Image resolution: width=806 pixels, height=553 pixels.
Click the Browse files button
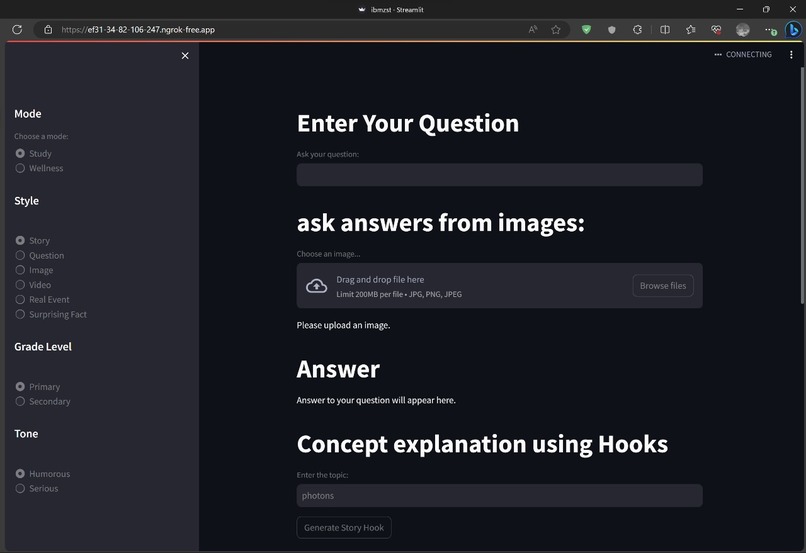click(x=663, y=286)
